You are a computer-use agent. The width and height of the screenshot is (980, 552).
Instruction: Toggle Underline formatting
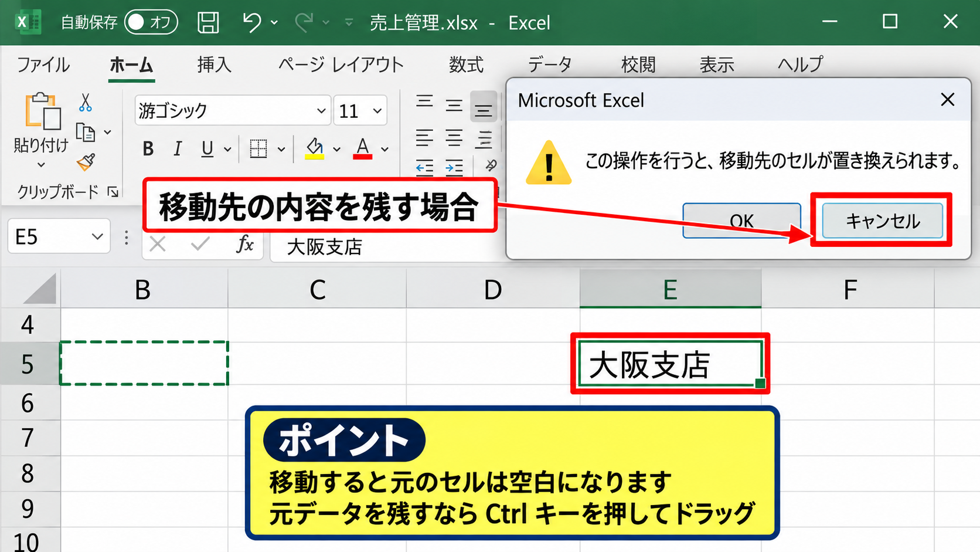(x=207, y=149)
